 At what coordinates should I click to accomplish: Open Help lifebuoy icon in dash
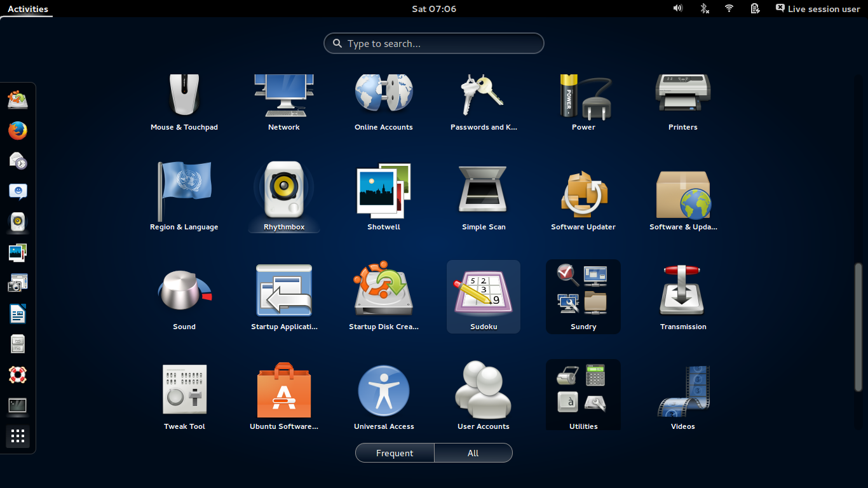pos(18,374)
